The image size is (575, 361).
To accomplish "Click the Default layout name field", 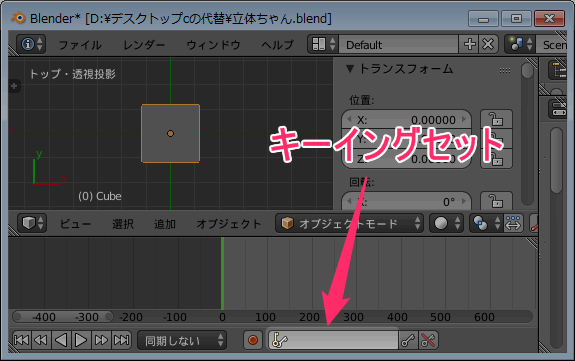I will 398,45.
